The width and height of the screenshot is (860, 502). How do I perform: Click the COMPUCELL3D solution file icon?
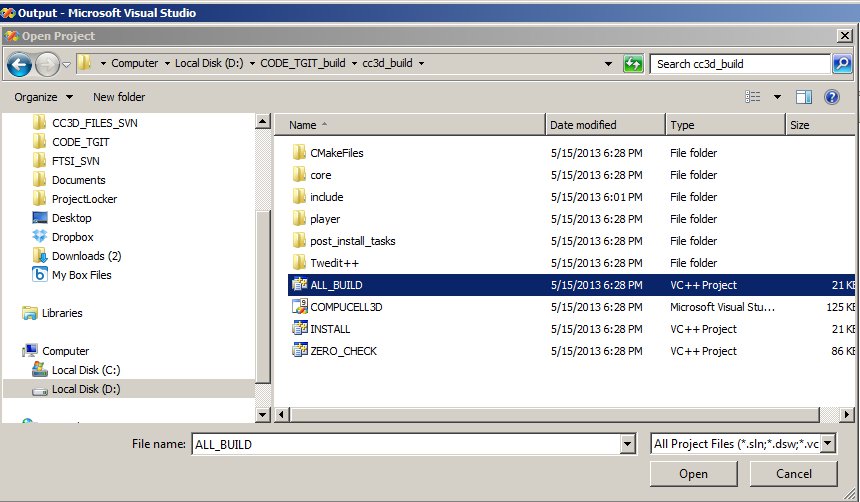[299, 307]
